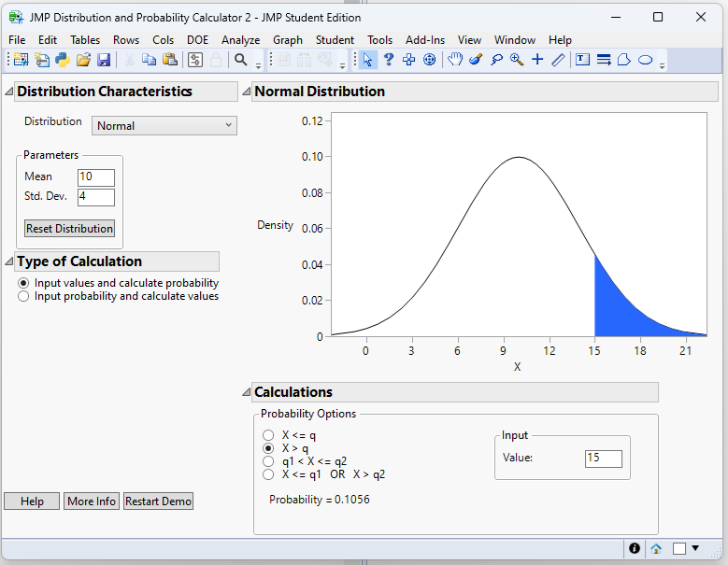728x565 pixels.
Task: Open the Analyze menu
Action: [240, 40]
